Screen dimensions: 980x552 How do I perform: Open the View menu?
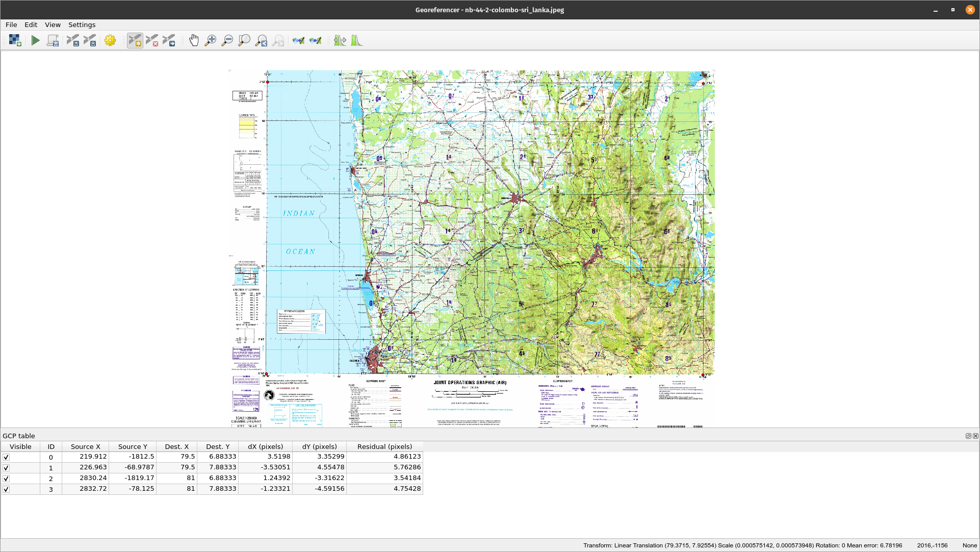coord(53,24)
